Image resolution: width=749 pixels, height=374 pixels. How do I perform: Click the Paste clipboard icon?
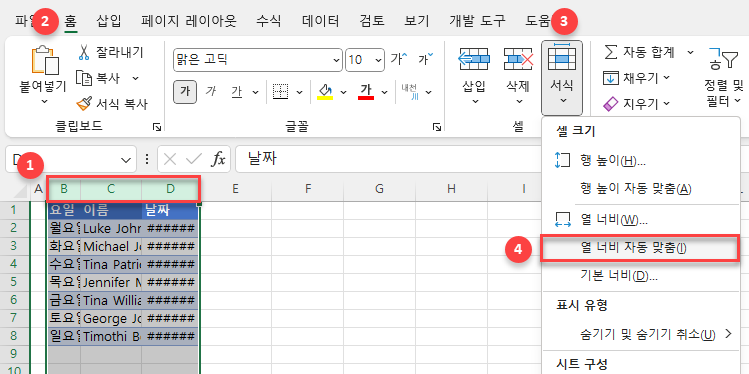(44, 60)
